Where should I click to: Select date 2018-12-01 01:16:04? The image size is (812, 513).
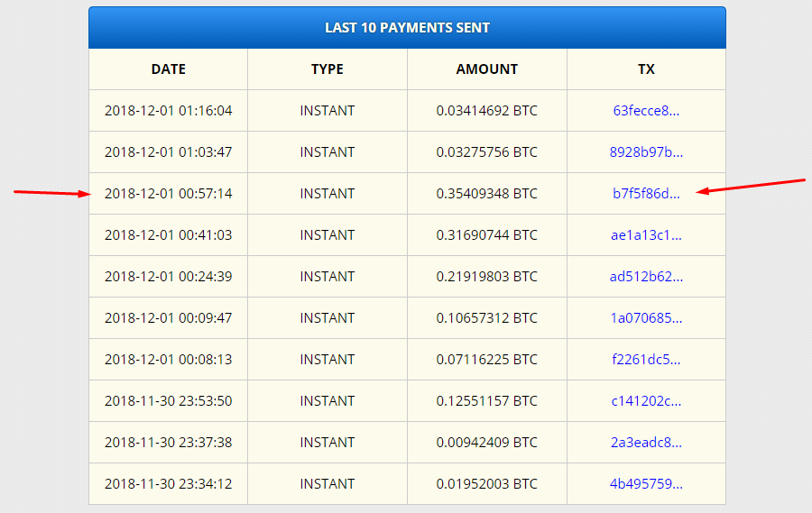(x=169, y=111)
